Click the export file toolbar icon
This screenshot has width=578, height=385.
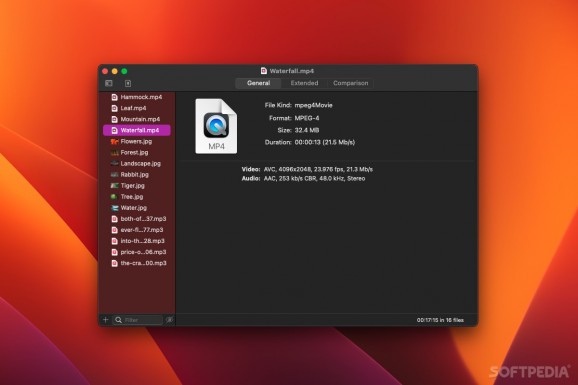coord(128,83)
